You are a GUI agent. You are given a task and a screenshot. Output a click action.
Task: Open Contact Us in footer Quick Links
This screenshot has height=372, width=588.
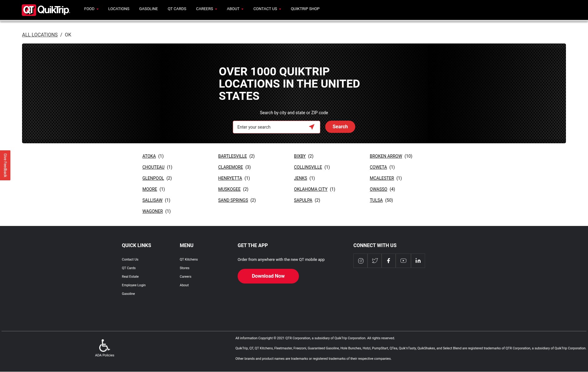click(130, 259)
